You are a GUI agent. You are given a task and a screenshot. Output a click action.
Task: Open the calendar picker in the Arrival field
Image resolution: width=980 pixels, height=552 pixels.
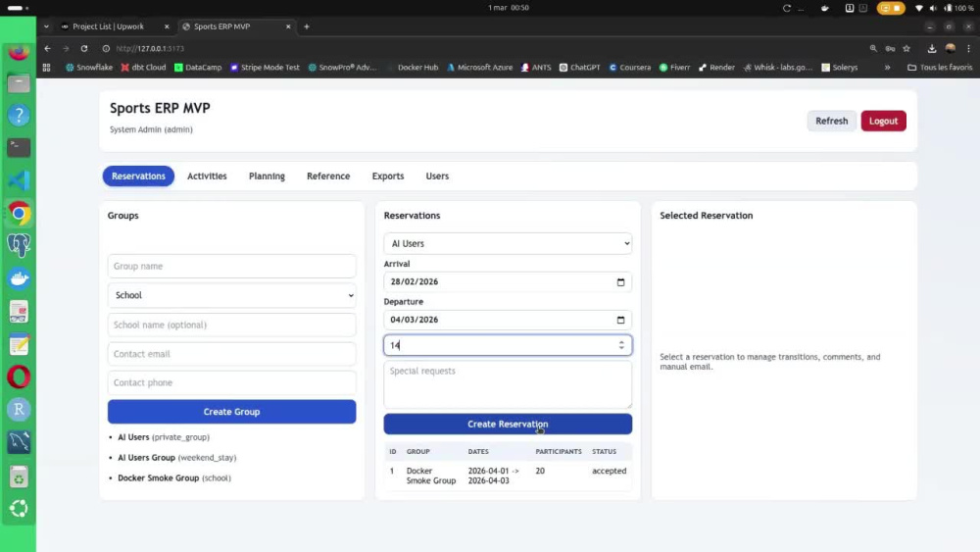pos(620,282)
